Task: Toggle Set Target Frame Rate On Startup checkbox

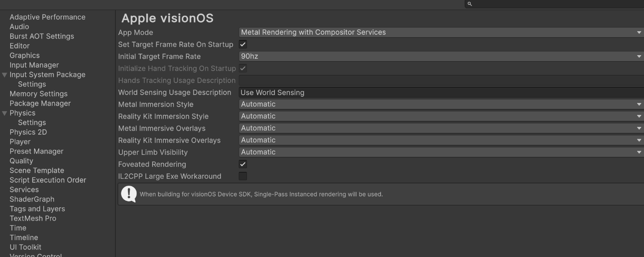Action: [243, 45]
